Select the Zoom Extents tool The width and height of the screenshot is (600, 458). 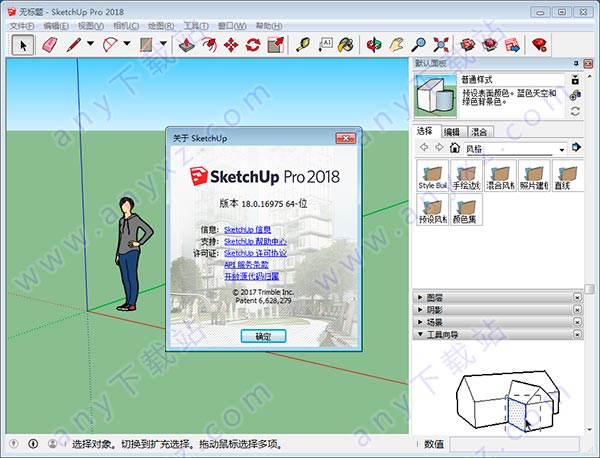[441, 45]
